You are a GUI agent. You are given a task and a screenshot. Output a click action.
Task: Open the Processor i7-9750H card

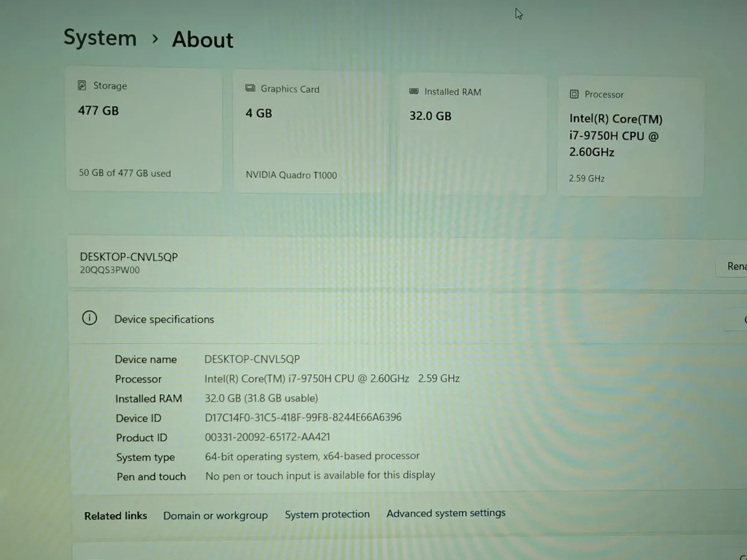coord(631,137)
